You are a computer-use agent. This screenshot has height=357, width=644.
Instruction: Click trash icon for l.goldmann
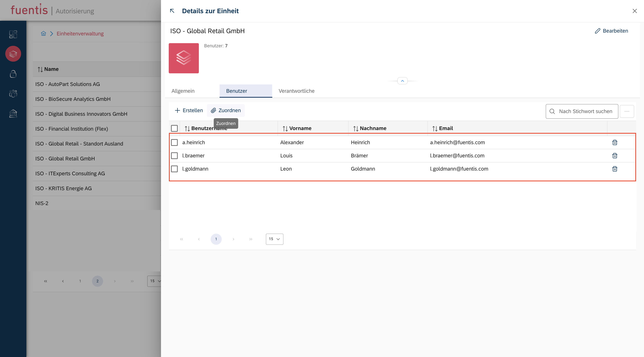614,169
